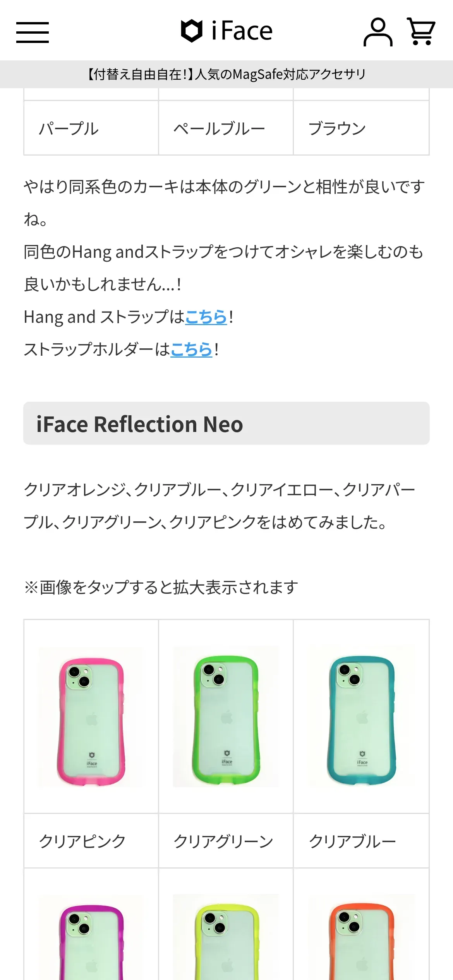Enlarge the clear blue case image
Viewport: 453px width, 980px height.
[361, 717]
